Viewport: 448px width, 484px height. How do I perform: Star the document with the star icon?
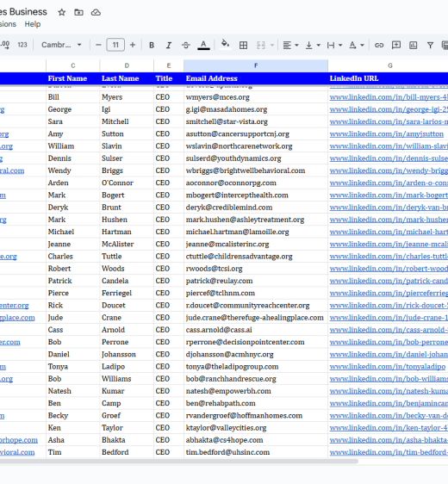click(x=62, y=12)
